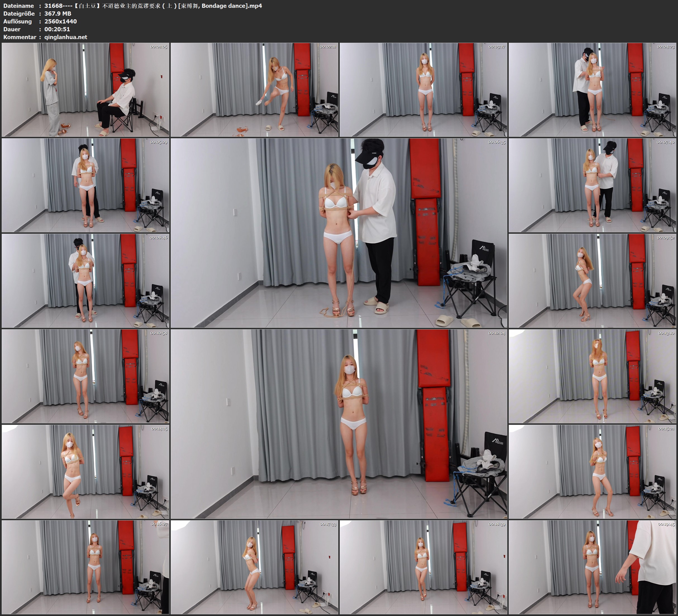Click the 2560x1440 resolution value
The width and height of the screenshot is (678, 616).
[x=61, y=21]
